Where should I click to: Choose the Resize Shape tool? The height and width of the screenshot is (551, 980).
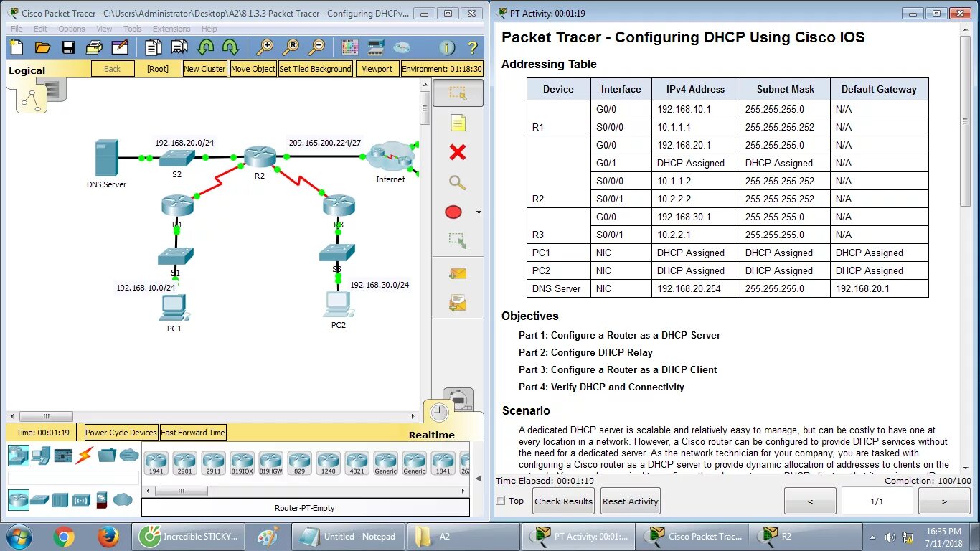point(457,240)
